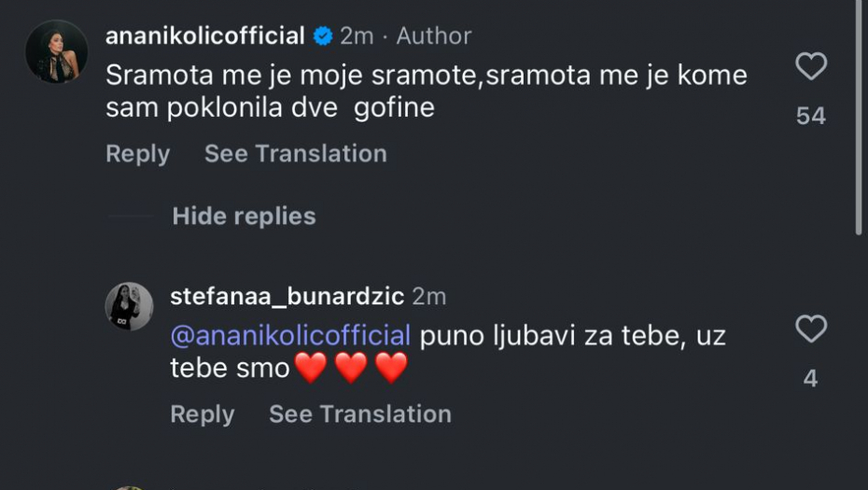
Task: Like the comment by ananikolicofficial
Action: [810, 66]
